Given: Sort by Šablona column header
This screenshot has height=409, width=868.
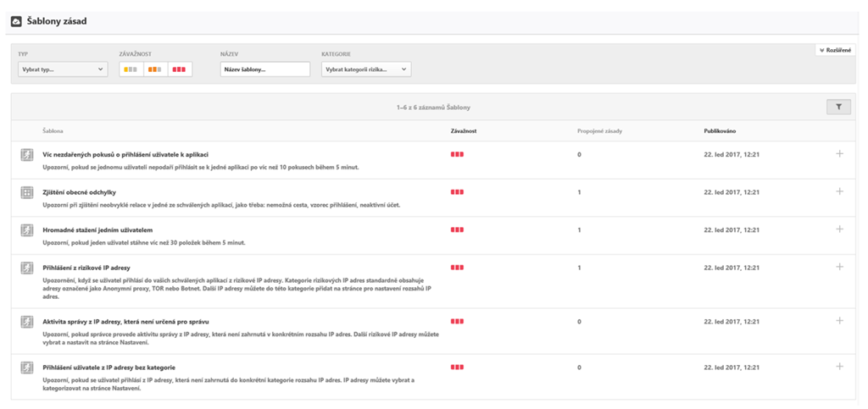Looking at the screenshot, I should pos(53,131).
